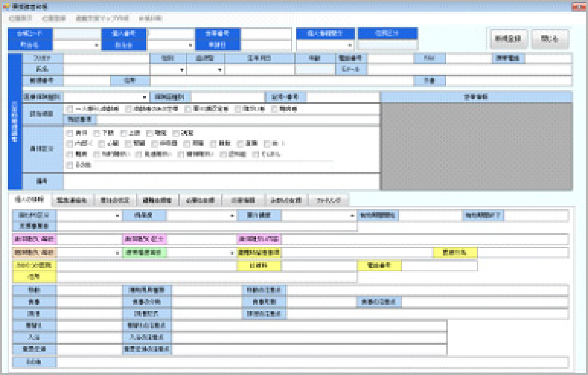
Task: Expand the 自治会 dropdown
Action: [x=190, y=45]
